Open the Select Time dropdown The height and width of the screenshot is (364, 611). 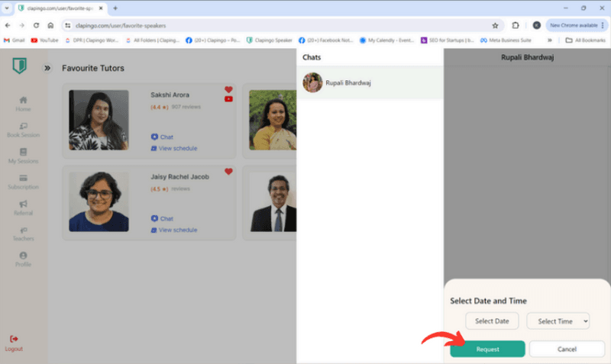(x=558, y=321)
